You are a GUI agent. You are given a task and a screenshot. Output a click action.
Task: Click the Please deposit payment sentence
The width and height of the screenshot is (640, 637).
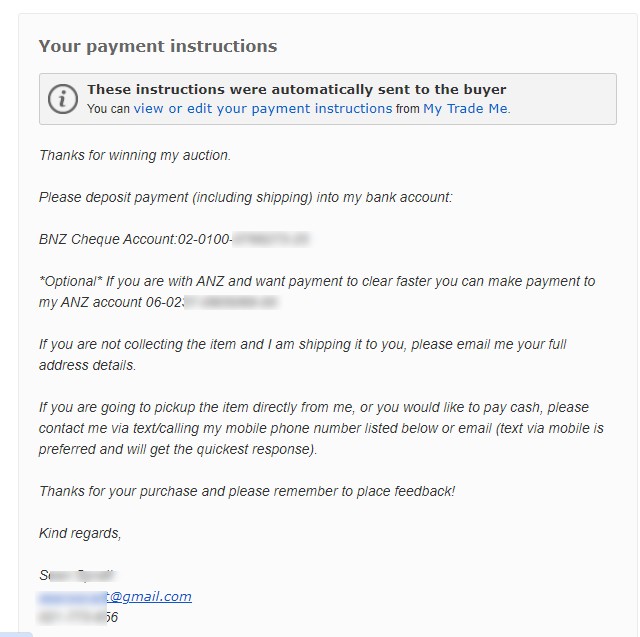[x=246, y=198]
